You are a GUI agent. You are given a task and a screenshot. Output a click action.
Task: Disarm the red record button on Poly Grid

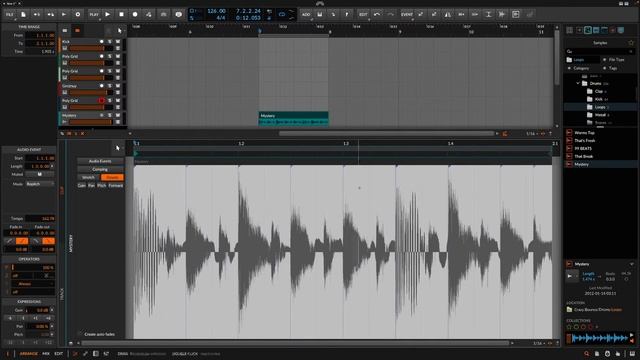tap(102, 100)
